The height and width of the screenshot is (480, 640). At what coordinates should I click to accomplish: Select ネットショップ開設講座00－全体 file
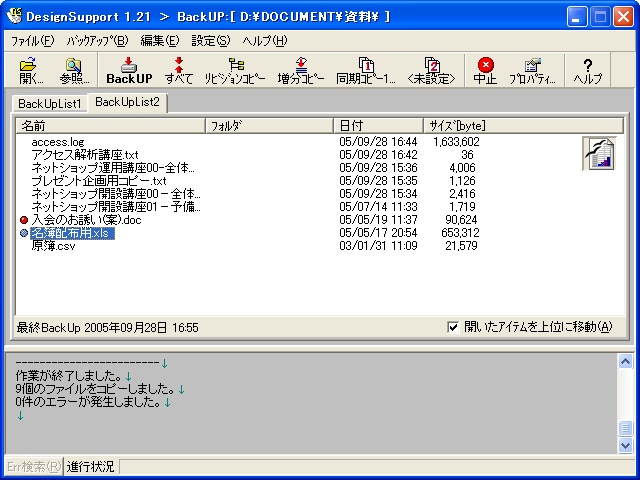pos(116,194)
